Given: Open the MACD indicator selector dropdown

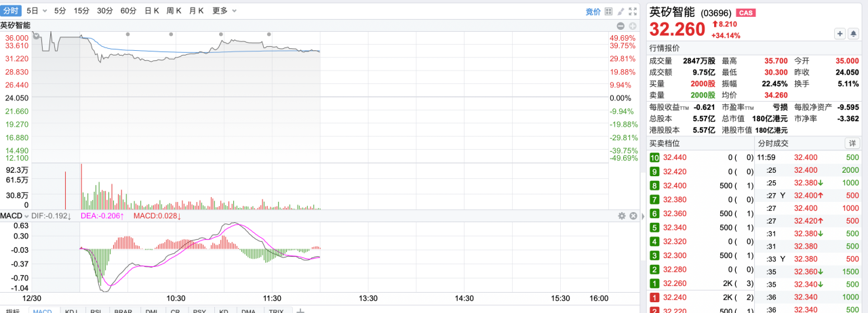Looking at the screenshot, I should tap(15, 215).
